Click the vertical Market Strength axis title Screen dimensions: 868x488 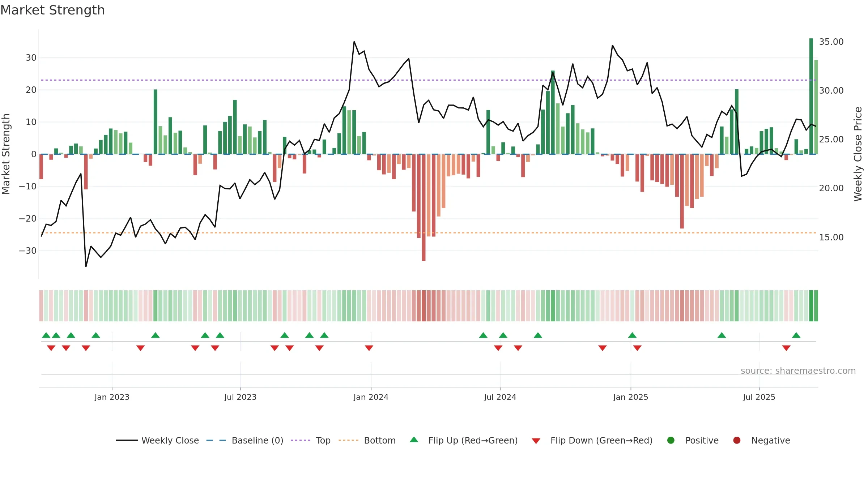tap(6, 154)
